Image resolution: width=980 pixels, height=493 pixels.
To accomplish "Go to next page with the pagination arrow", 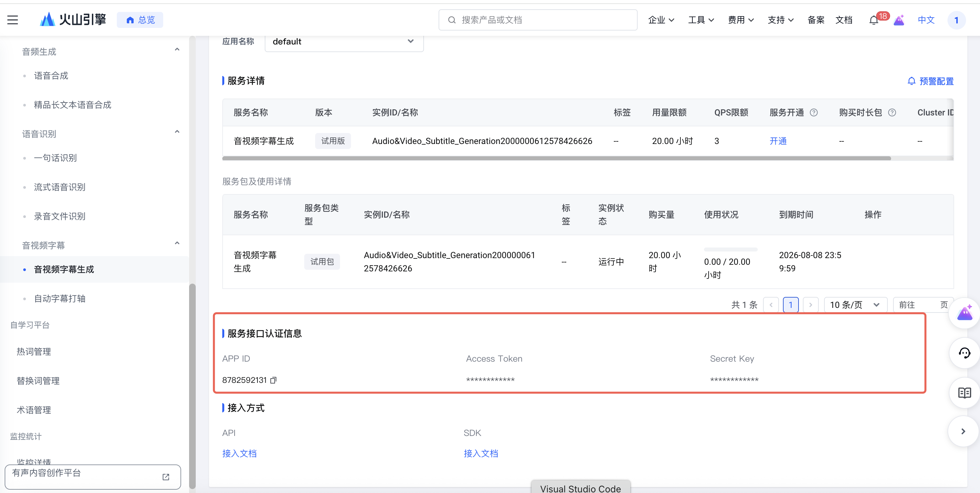I will 811,304.
